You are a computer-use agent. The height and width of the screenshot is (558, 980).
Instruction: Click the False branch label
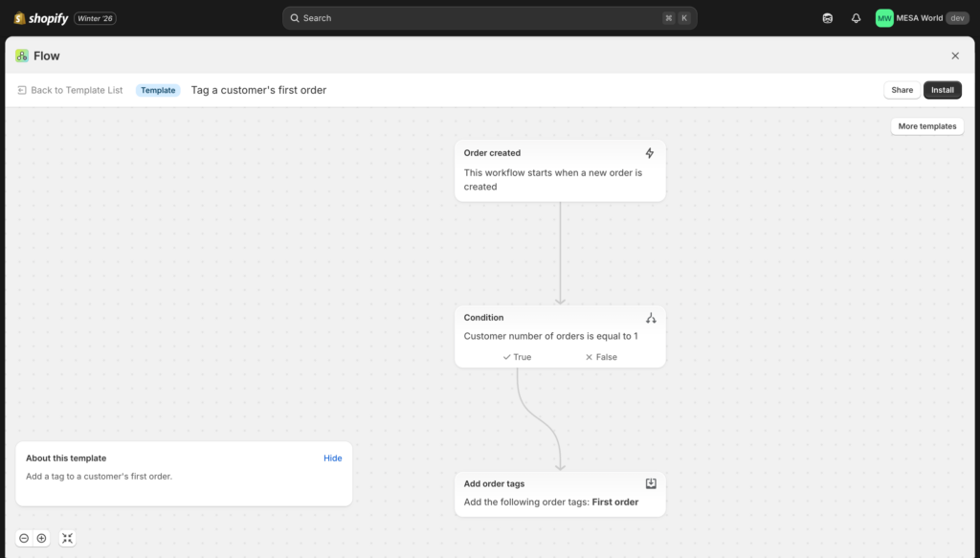601,357
